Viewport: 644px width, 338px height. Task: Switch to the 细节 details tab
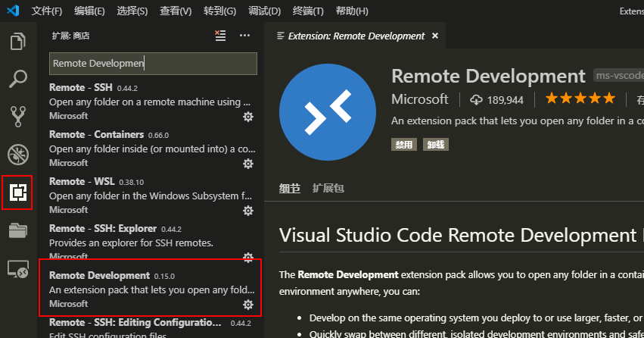[x=290, y=189]
